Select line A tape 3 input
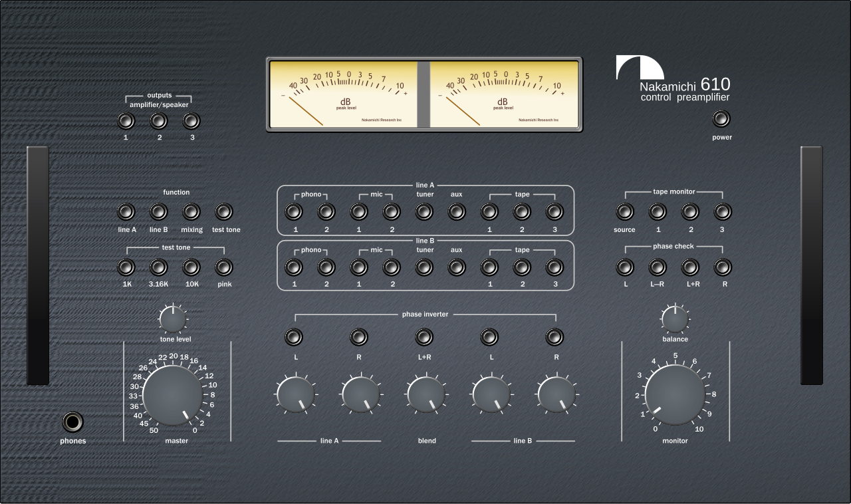Viewport: 851px width, 504px height. click(x=554, y=212)
